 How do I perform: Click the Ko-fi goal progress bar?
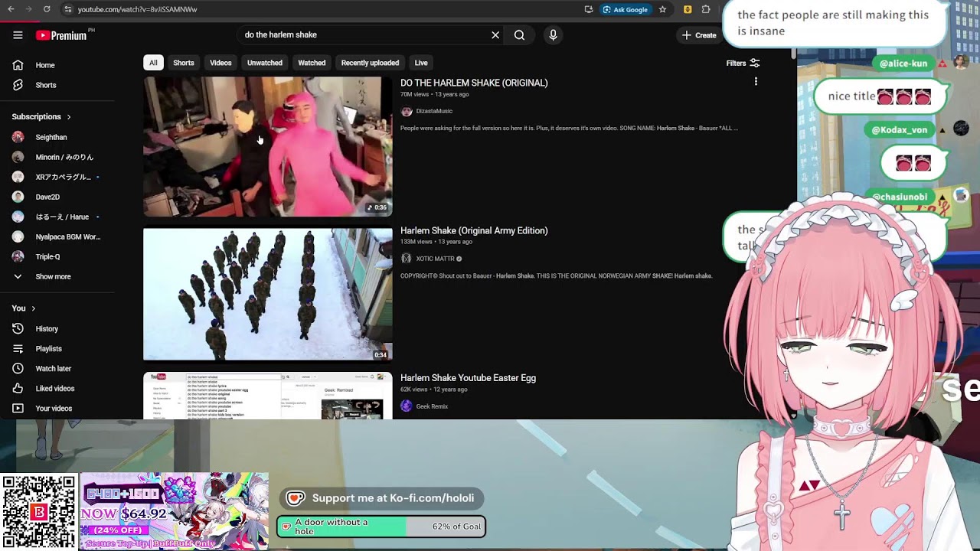[381, 527]
